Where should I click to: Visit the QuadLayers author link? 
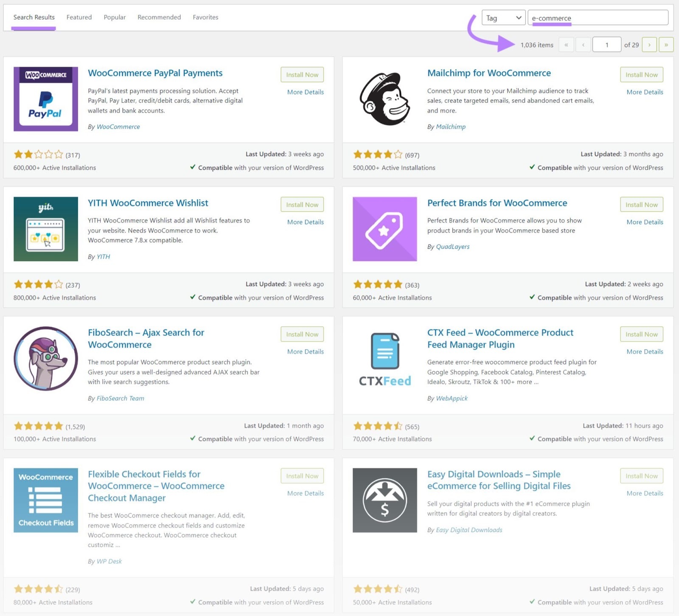pos(452,246)
